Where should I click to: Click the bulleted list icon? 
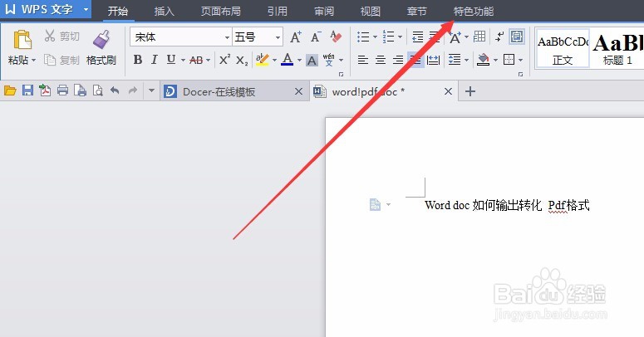pyautogui.click(x=363, y=37)
